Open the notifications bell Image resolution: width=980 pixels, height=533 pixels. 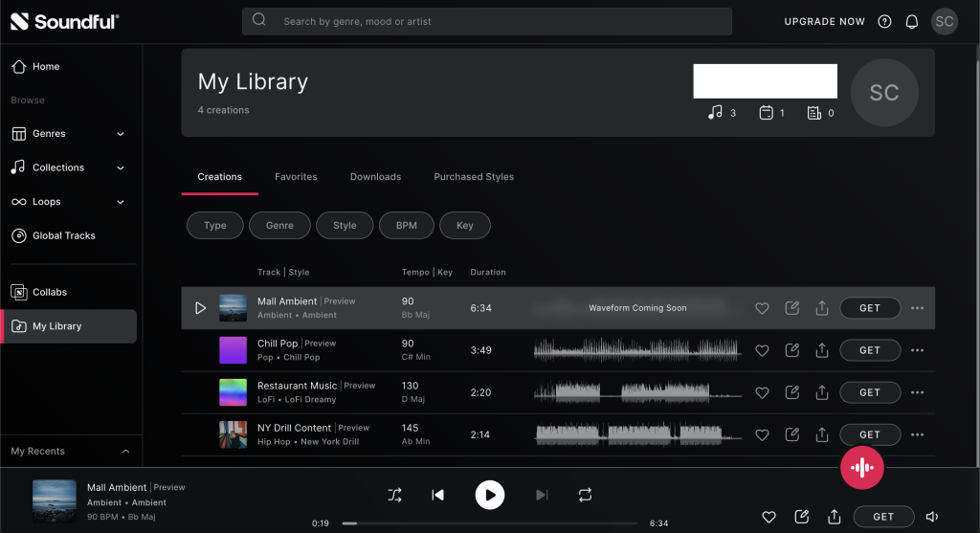912,22
